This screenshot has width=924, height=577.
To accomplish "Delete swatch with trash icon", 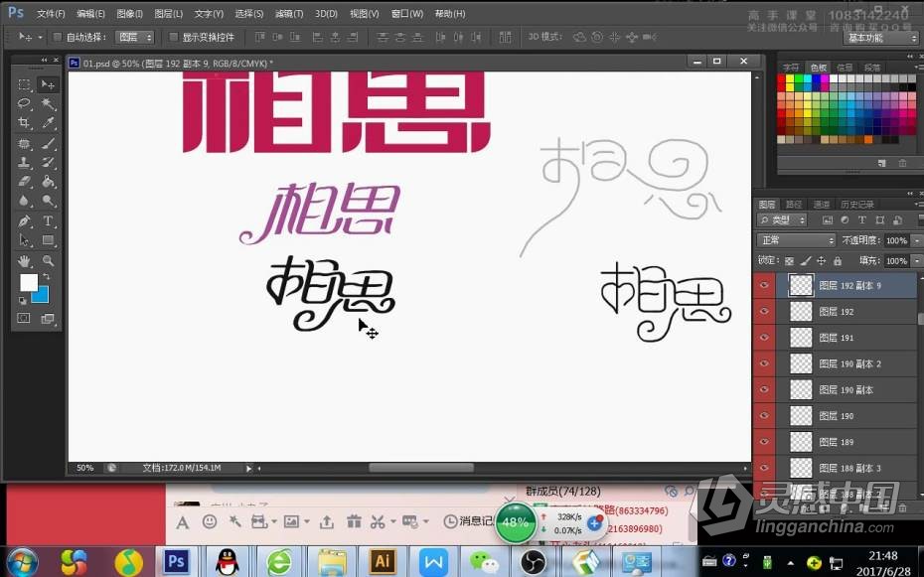I will pos(902,163).
